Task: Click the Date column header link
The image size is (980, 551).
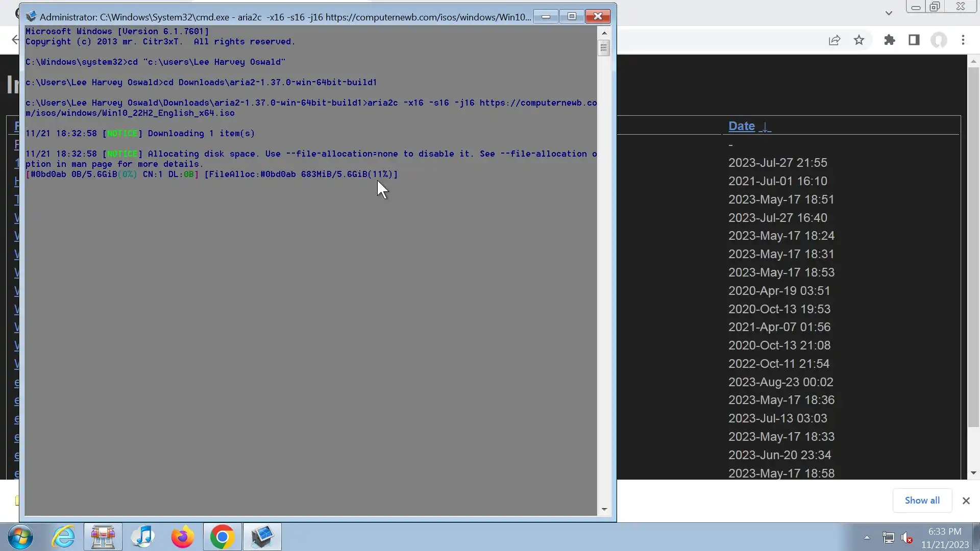Action: [741, 126]
